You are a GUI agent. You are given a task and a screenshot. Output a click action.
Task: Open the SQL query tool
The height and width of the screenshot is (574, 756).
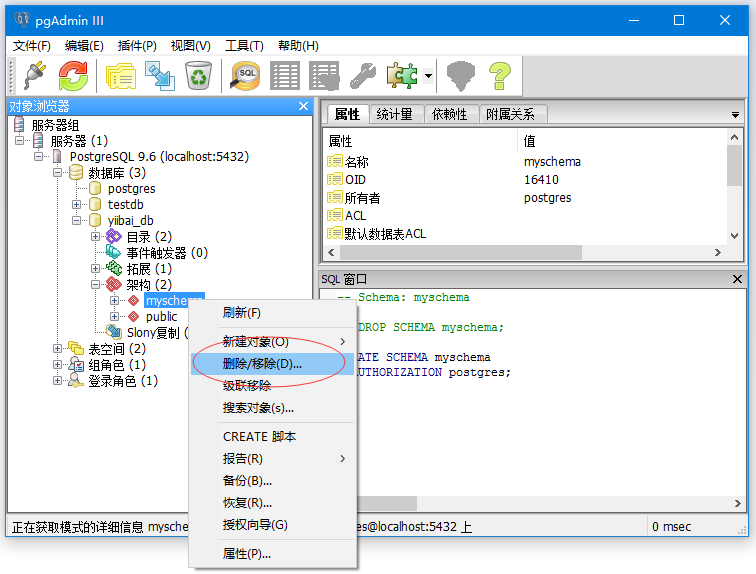tap(245, 76)
